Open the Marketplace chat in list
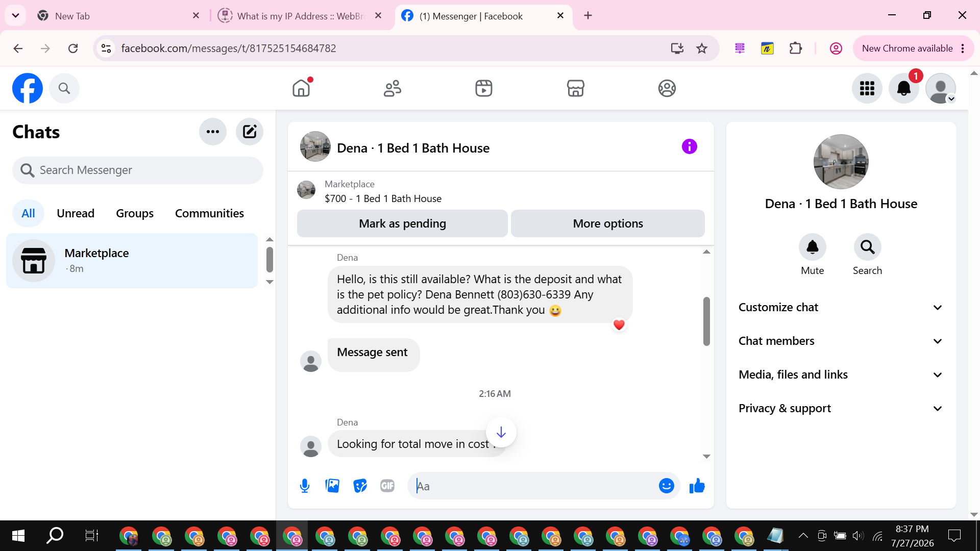980x551 pixels. click(132, 261)
